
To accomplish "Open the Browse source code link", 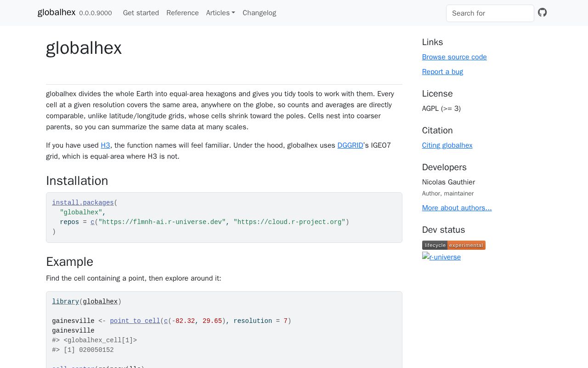I will (x=454, y=57).
